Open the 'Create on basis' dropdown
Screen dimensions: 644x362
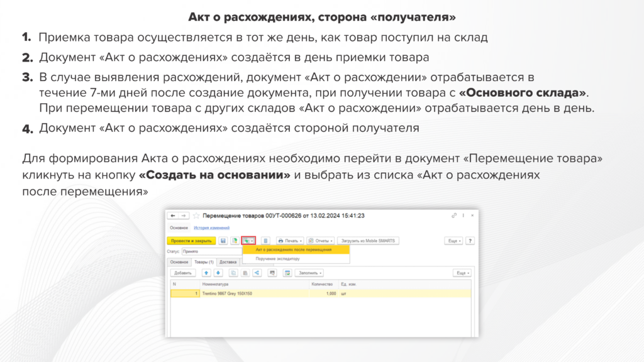click(x=248, y=241)
